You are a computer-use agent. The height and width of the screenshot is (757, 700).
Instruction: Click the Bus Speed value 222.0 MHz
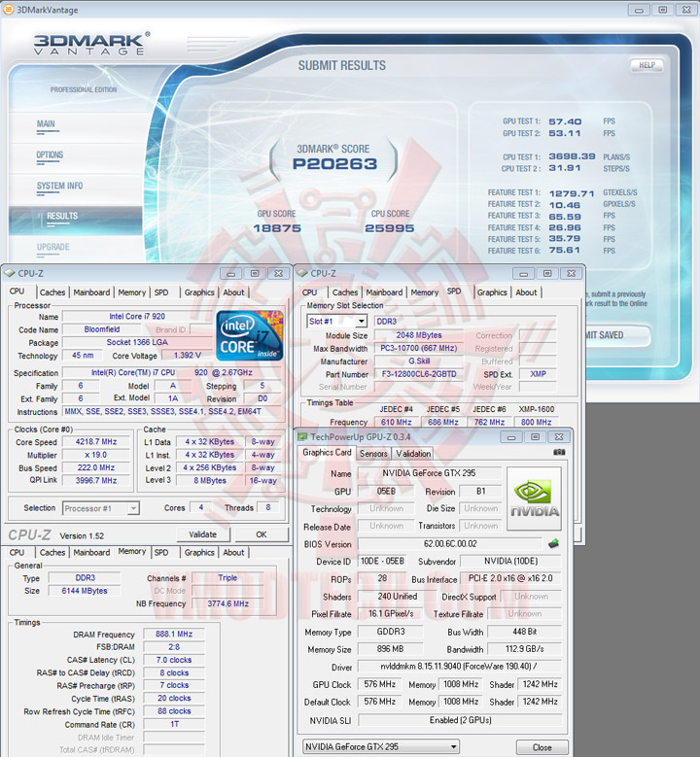(x=96, y=467)
